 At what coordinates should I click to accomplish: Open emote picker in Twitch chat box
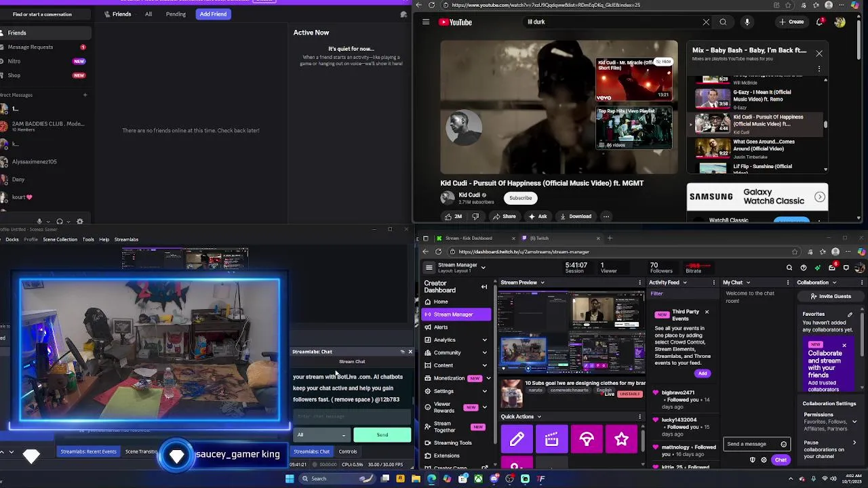(783, 445)
